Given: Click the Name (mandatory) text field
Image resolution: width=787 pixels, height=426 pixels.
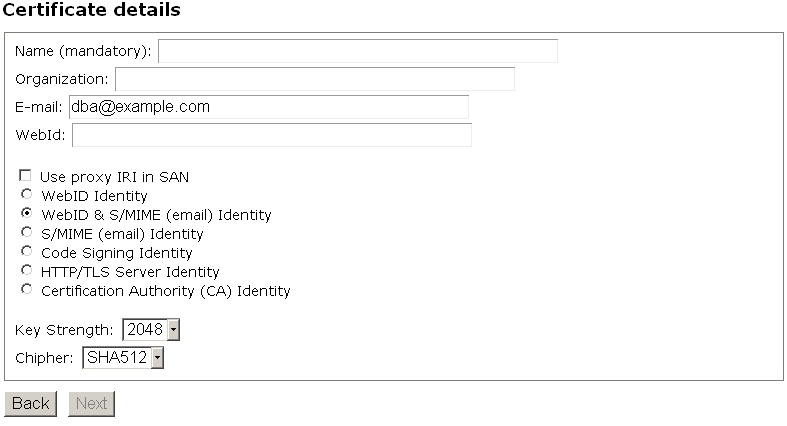Looking at the screenshot, I should point(357,51).
